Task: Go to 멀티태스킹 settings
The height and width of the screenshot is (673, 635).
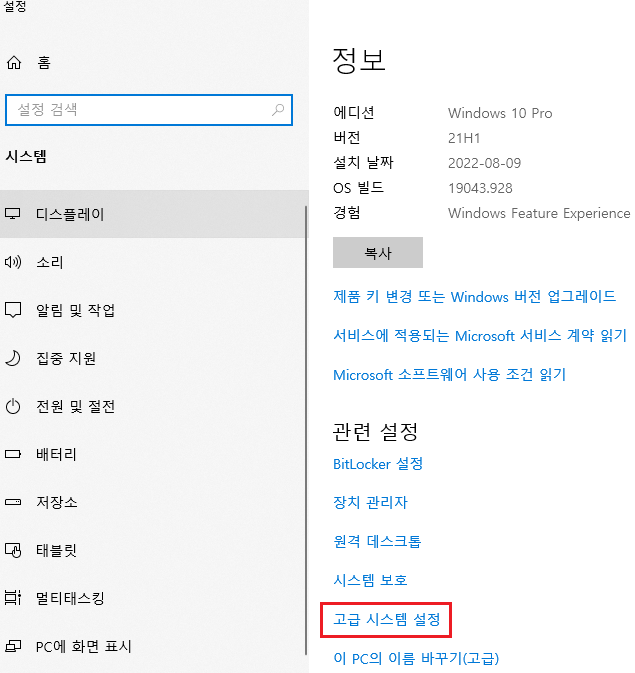Action: [x=154, y=597]
